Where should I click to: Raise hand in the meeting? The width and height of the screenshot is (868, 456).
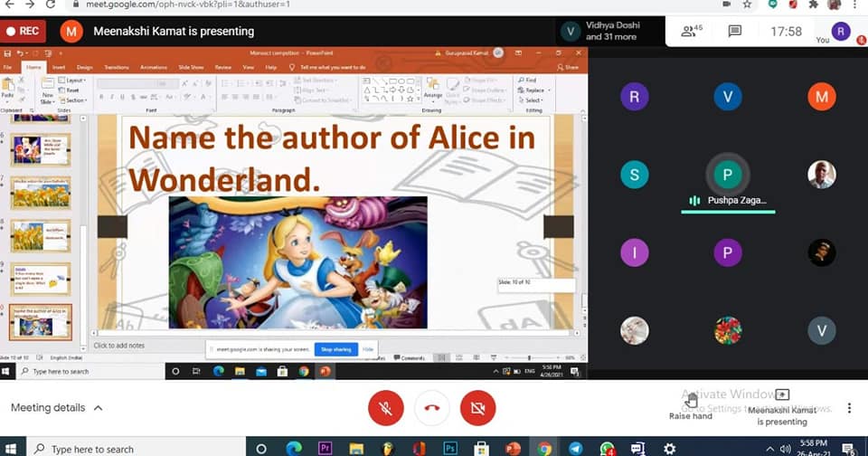[691, 402]
